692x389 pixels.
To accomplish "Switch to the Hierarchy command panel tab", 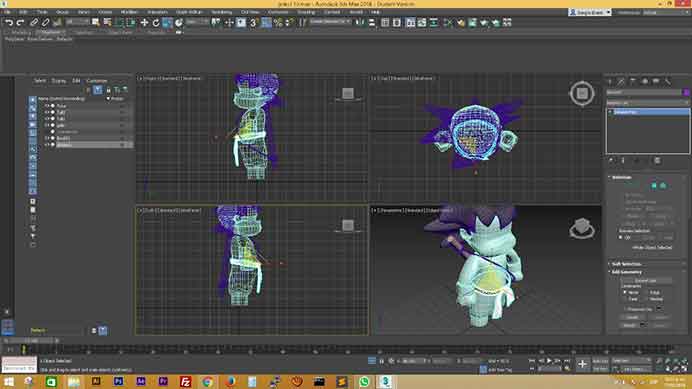I will tap(633, 82).
